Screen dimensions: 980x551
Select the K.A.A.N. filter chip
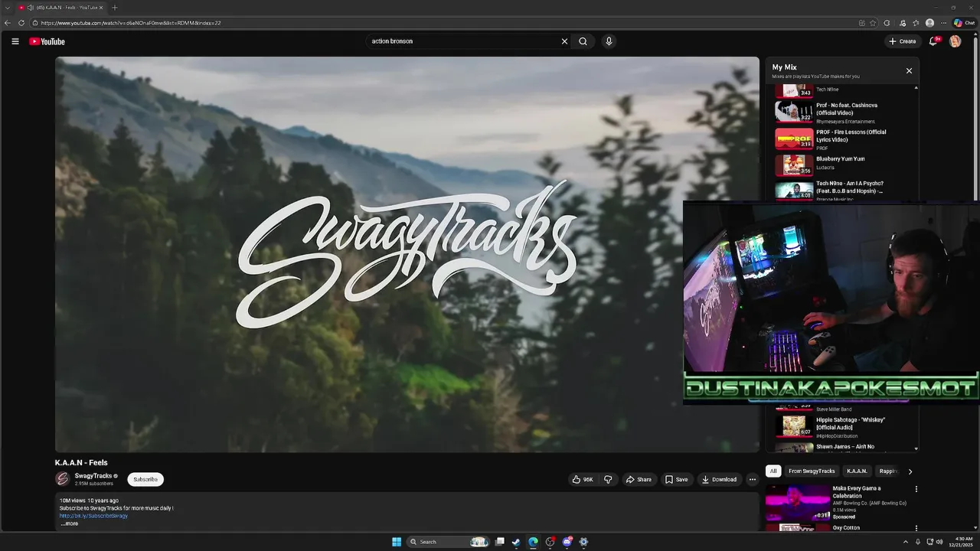click(x=857, y=471)
